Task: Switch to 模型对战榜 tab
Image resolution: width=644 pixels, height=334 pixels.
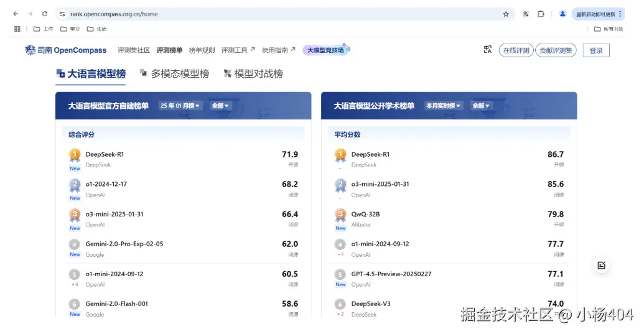Action: 253,74
